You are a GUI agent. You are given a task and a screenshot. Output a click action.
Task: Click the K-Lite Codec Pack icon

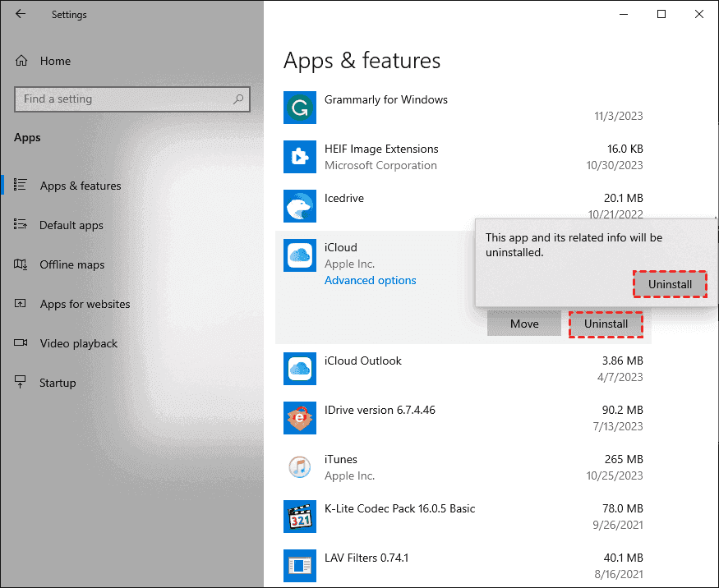pyautogui.click(x=299, y=517)
